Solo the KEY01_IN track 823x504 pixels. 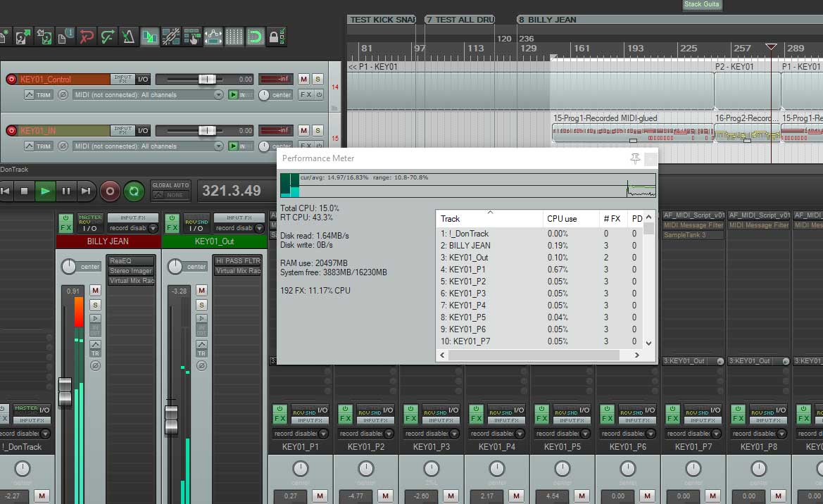coord(318,130)
